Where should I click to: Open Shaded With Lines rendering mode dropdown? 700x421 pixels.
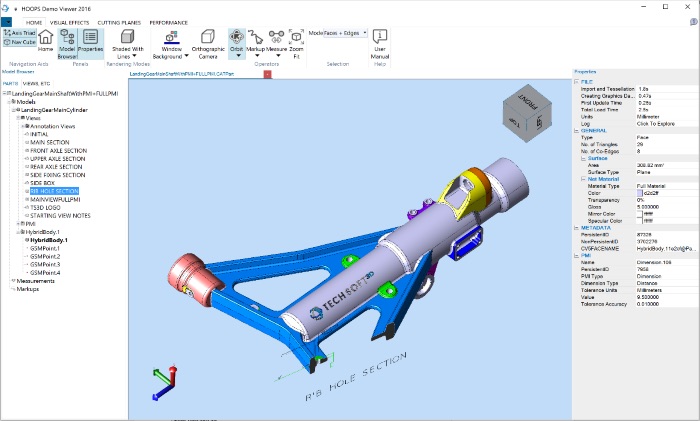coord(134,56)
